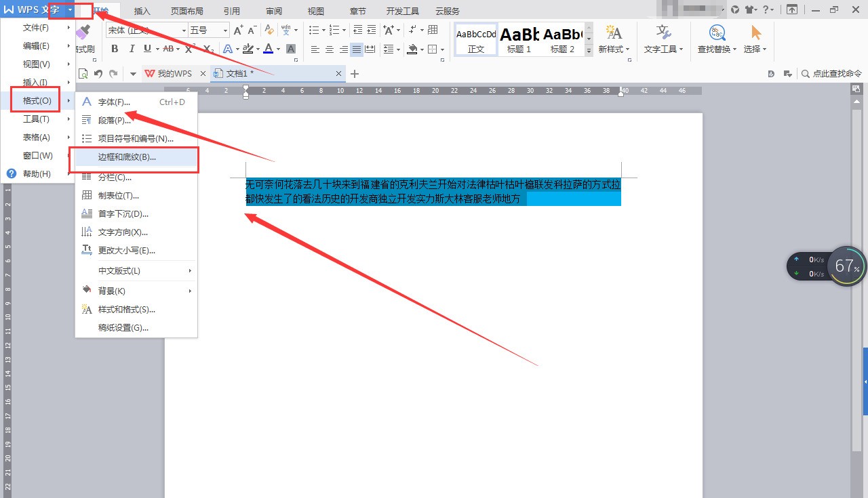Align text left
This screenshot has width=868, height=498.
[x=315, y=49]
